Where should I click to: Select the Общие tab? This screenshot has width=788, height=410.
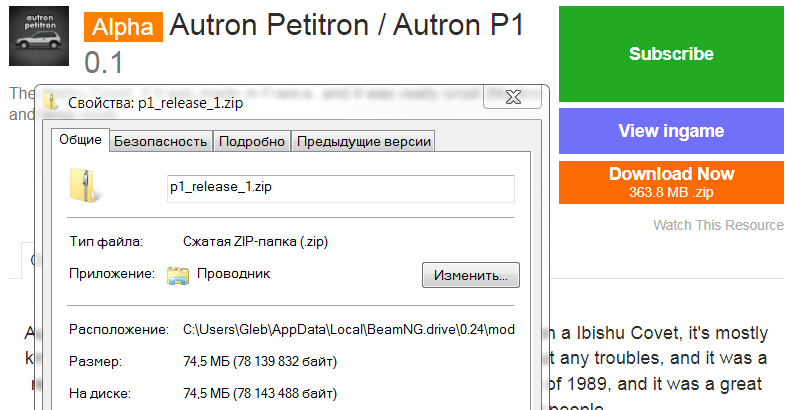pyautogui.click(x=80, y=140)
